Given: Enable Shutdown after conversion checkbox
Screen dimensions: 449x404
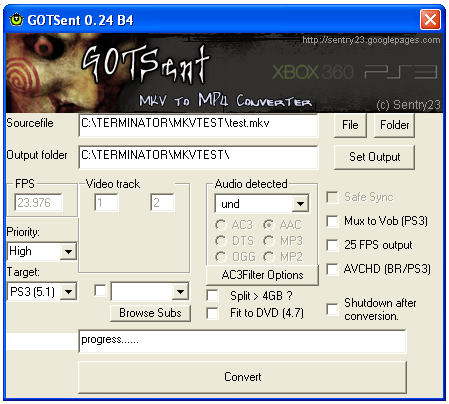Looking at the screenshot, I should pos(332,309).
